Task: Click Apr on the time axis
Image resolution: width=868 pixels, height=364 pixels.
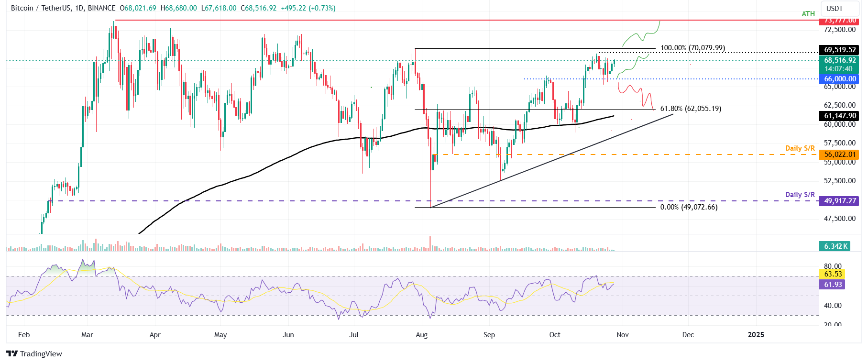Action: click(155, 335)
